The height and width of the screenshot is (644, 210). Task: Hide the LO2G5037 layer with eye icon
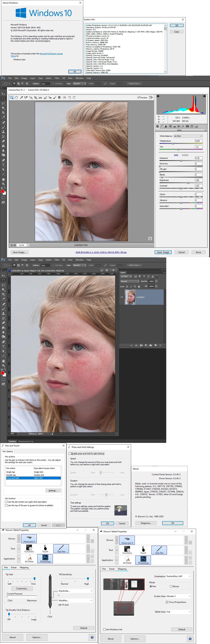[122, 297]
